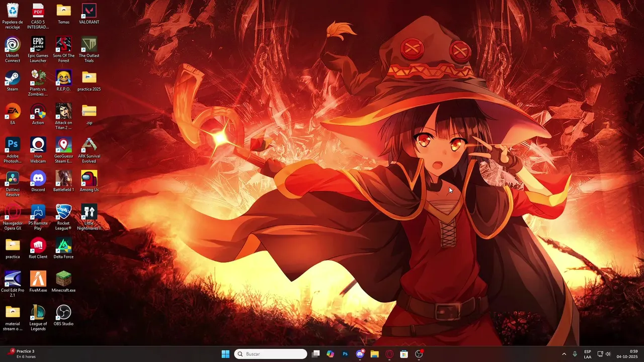The height and width of the screenshot is (362, 644).
Task: Open the ESP LAA language switcher
Action: click(x=588, y=354)
